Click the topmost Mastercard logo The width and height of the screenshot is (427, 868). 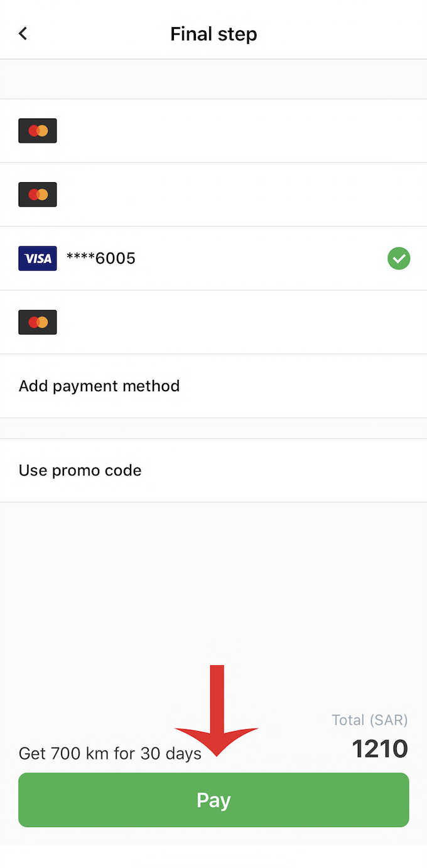tap(38, 131)
